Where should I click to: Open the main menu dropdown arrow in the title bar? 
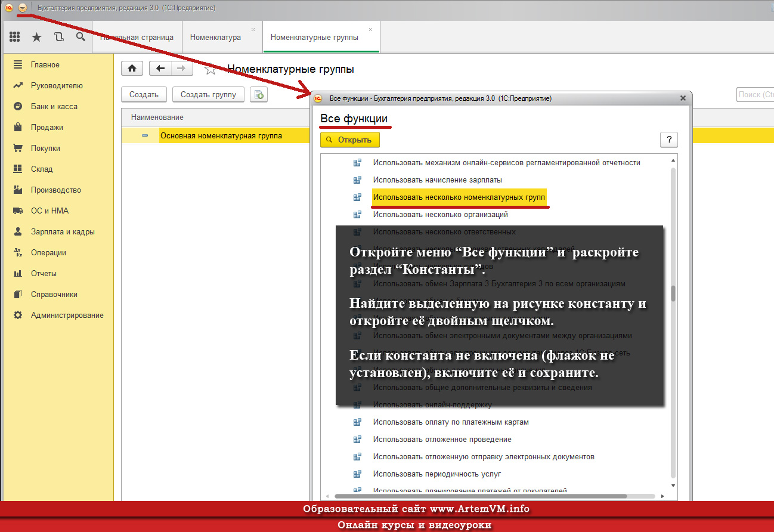pyautogui.click(x=23, y=8)
